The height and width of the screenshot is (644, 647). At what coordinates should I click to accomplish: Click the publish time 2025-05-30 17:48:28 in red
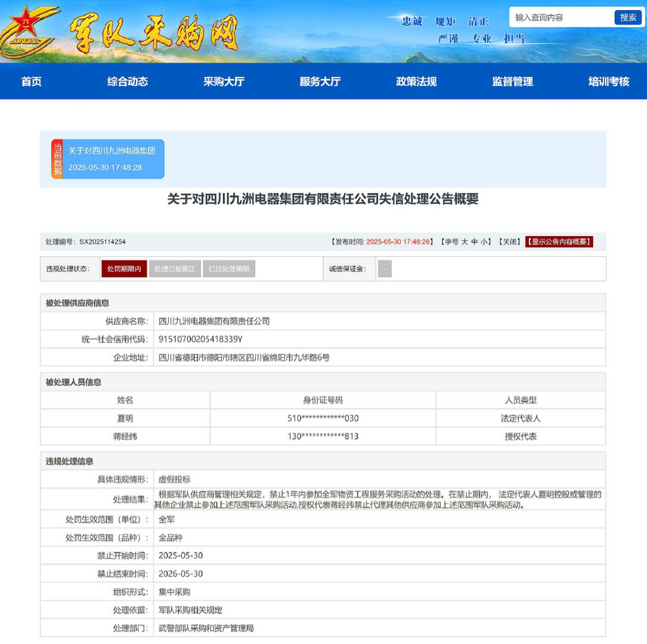click(398, 242)
